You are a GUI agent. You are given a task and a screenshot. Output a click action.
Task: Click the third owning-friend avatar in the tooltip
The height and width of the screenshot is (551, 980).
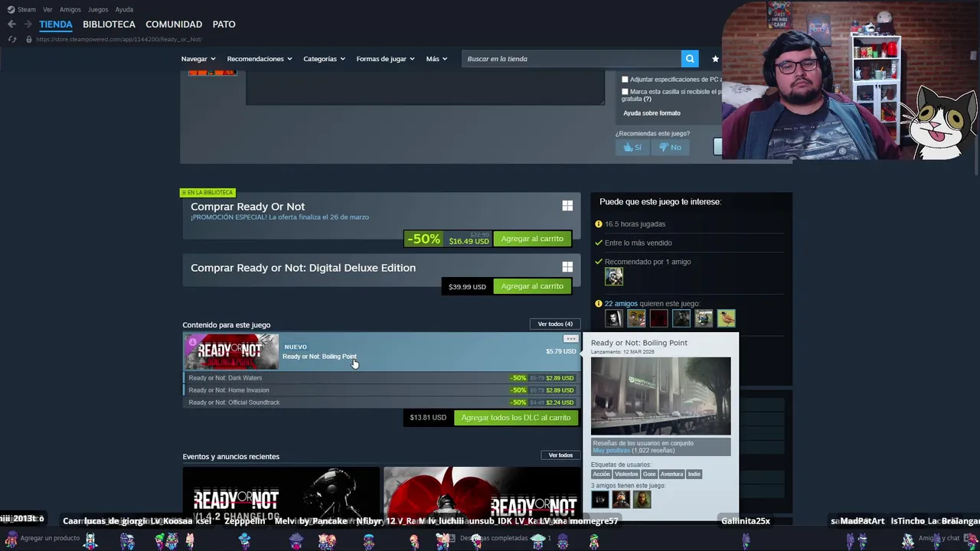pyautogui.click(x=642, y=500)
